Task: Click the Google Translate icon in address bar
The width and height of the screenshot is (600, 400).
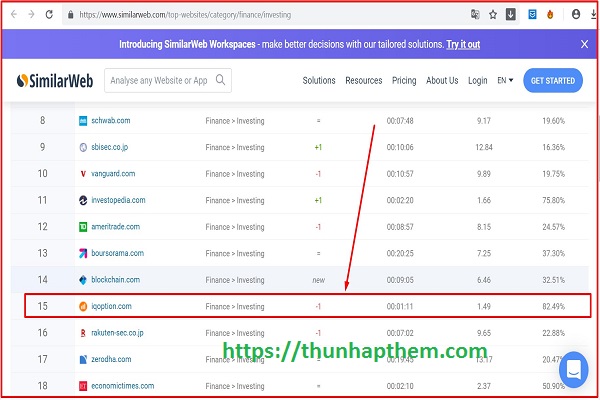Action: coord(475,15)
